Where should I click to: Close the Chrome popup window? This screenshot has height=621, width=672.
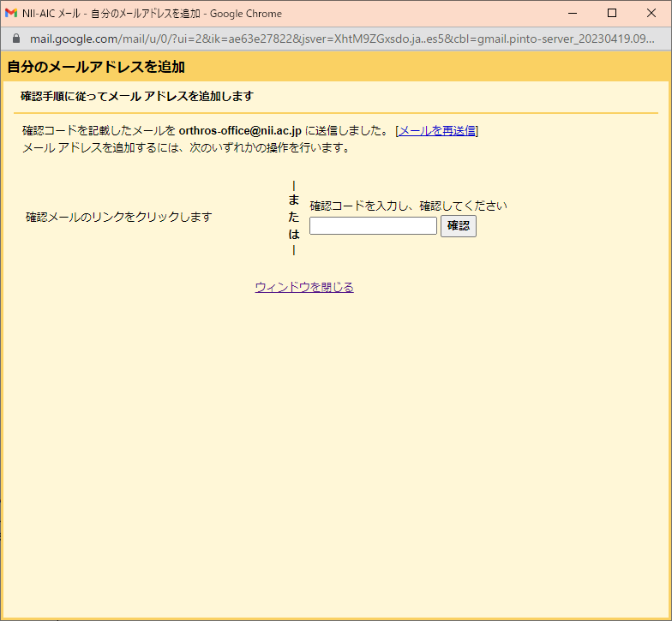(651, 14)
